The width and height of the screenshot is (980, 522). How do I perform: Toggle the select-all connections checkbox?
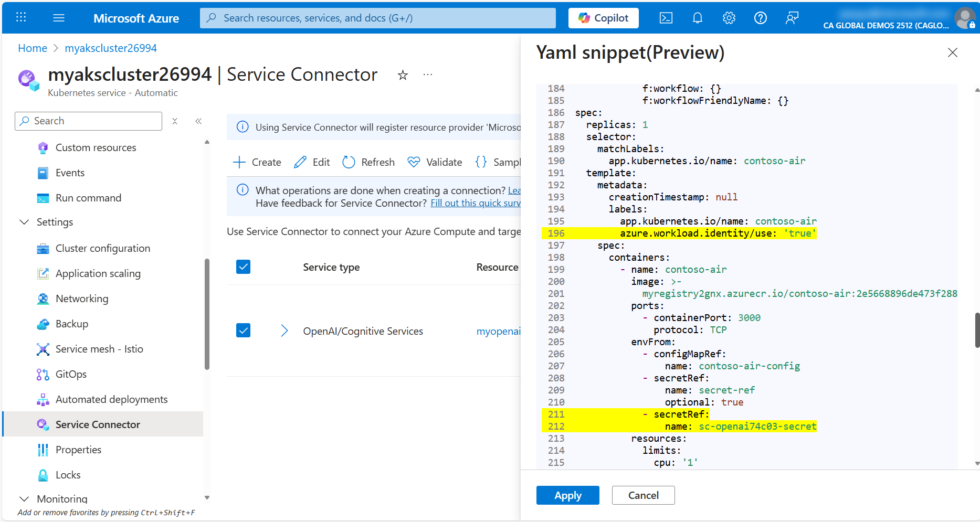[243, 267]
